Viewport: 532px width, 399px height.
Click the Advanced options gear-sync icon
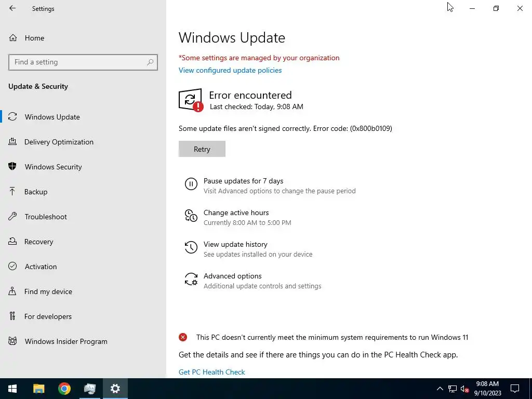click(x=191, y=279)
